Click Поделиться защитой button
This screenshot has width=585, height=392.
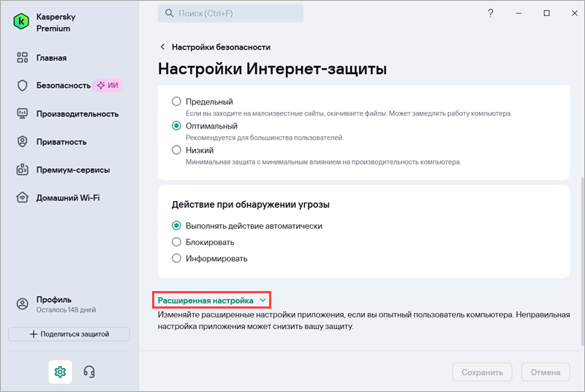(x=69, y=333)
